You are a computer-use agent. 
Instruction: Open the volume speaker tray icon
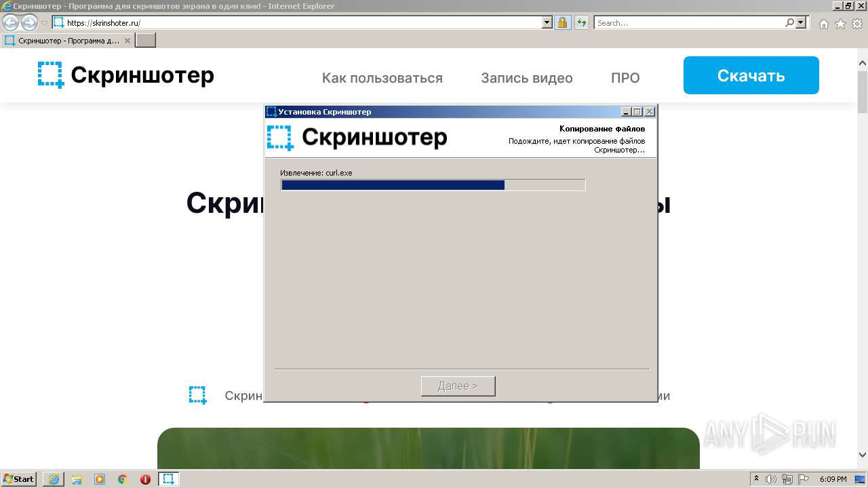coord(772,479)
